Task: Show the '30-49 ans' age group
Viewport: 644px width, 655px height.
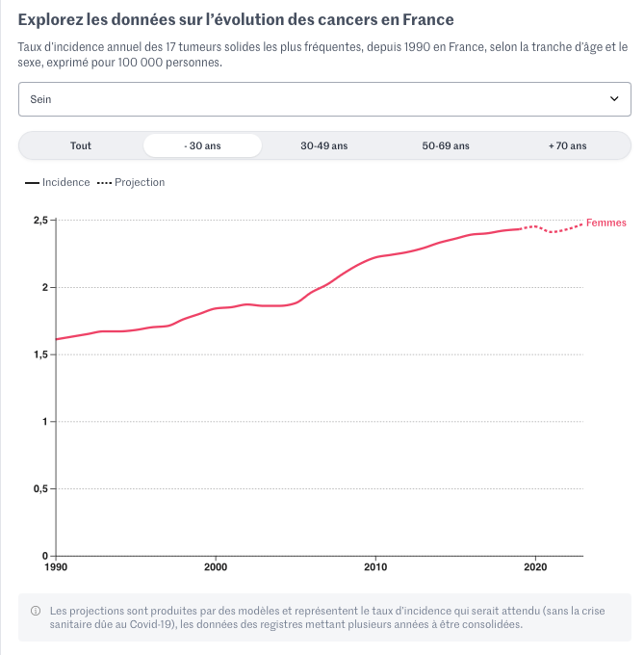Action: (324, 145)
